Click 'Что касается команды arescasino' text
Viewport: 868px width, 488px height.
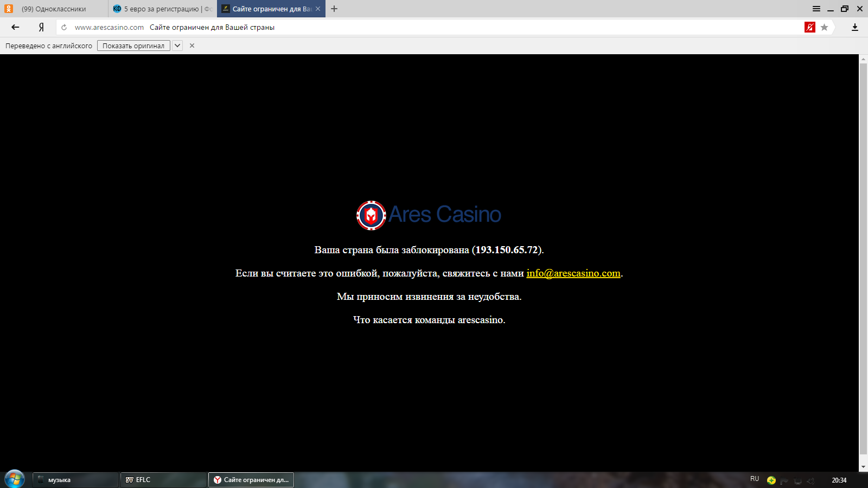coord(429,320)
